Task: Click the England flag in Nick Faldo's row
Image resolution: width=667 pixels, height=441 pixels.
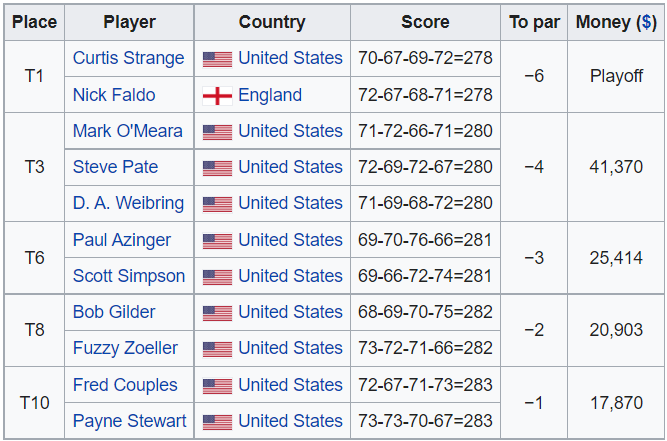Action: click(x=217, y=96)
